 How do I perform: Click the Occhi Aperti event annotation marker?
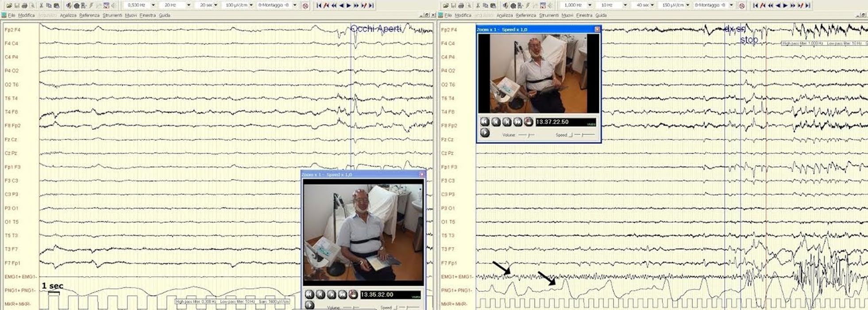tap(375, 29)
